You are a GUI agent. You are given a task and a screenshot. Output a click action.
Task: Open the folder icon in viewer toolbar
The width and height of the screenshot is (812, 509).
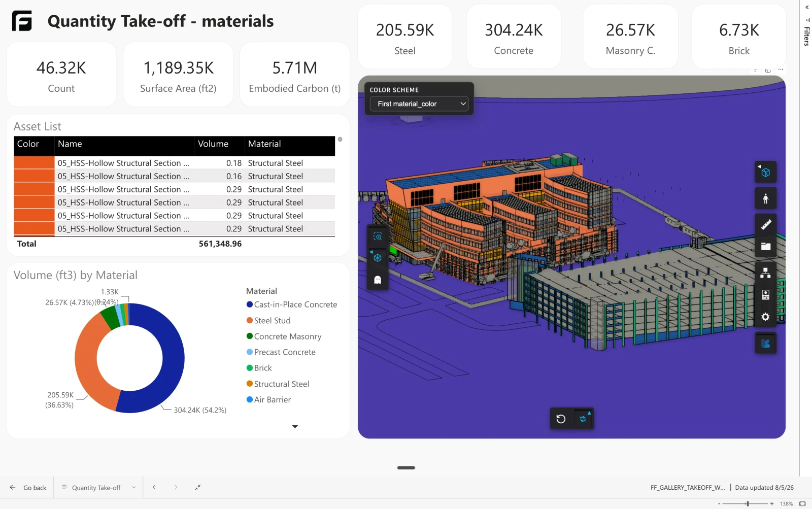(765, 247)
